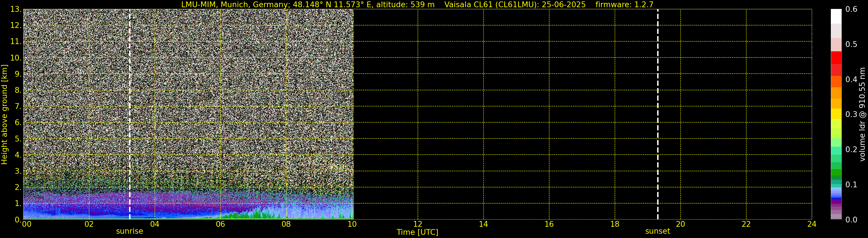Click the '12' time axis tick label
The width and height of the screenshot is (868, 238).
(417, 224)
